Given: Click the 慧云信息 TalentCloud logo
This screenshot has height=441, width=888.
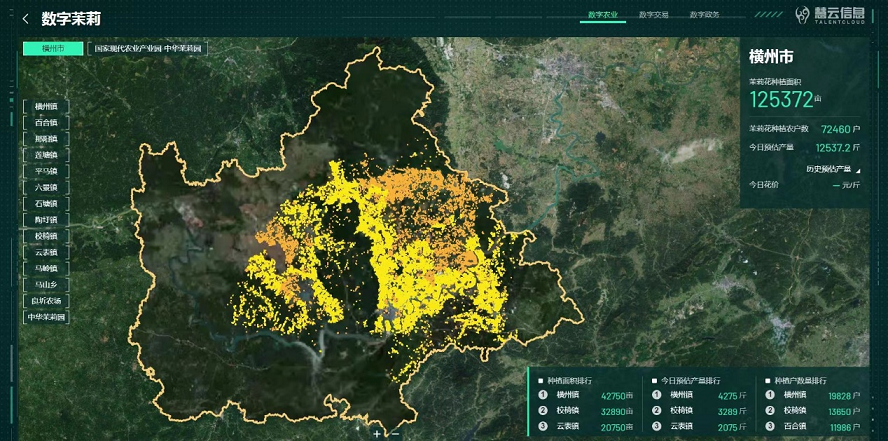Looking at the screenshot, I should 830,16.
